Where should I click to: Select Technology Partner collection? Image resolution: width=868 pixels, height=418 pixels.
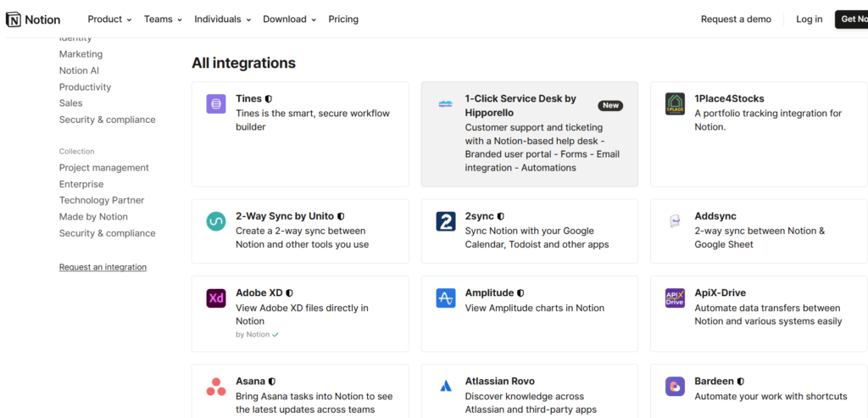[x=102, y=200]
